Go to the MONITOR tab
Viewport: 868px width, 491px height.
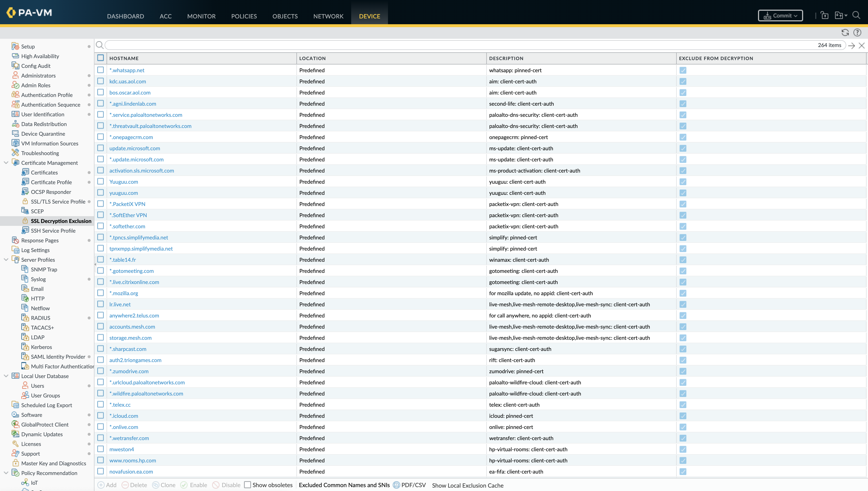[x=201, y=16]
